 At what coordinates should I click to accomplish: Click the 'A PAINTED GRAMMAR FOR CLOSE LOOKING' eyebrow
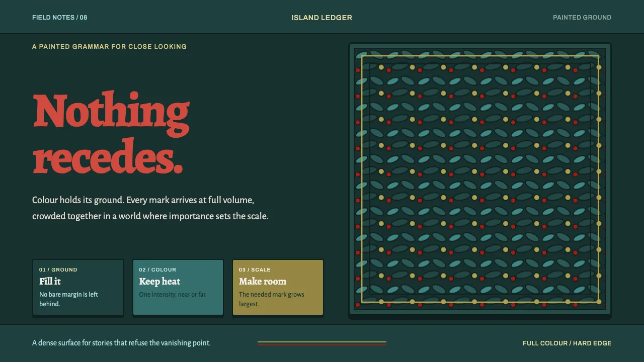pyautogui.click(x=109, y=47)
